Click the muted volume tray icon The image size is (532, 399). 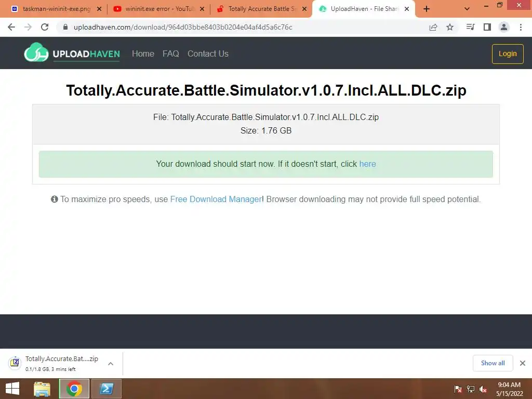483,389
